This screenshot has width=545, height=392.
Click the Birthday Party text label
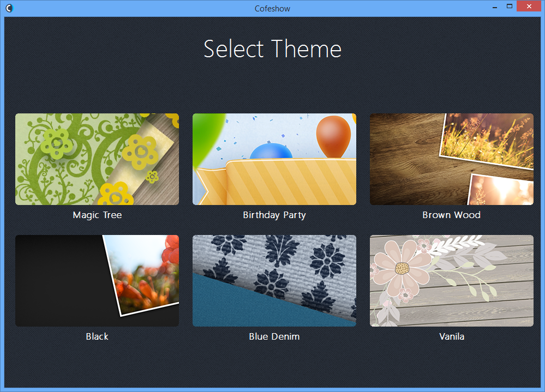tap(274, 215)
